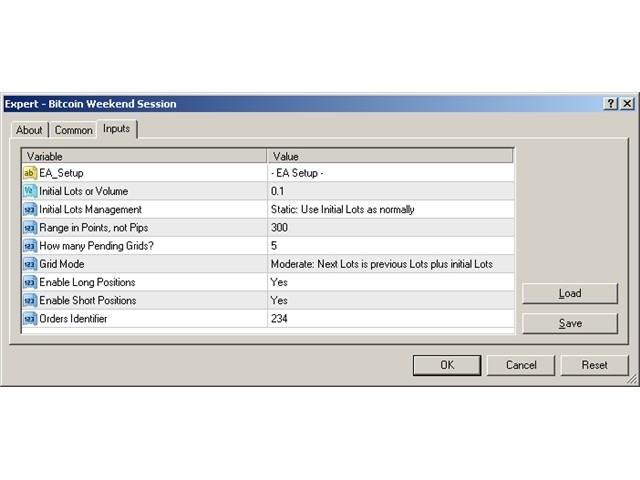Image resolution: width=640 pixels, height=480 pixels.
Task: Open the Grid Mode value dropdown
Action: tap(391, 264)
